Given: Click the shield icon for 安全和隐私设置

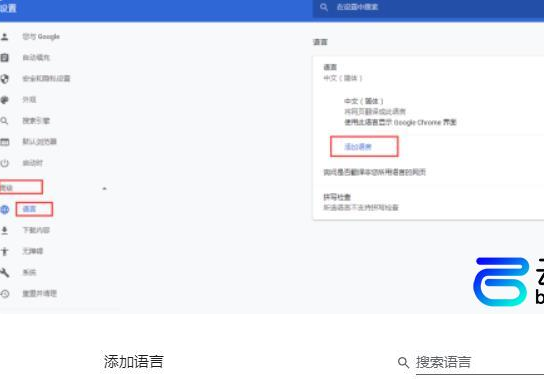Looking at the screenshot, I should point(5,79).
